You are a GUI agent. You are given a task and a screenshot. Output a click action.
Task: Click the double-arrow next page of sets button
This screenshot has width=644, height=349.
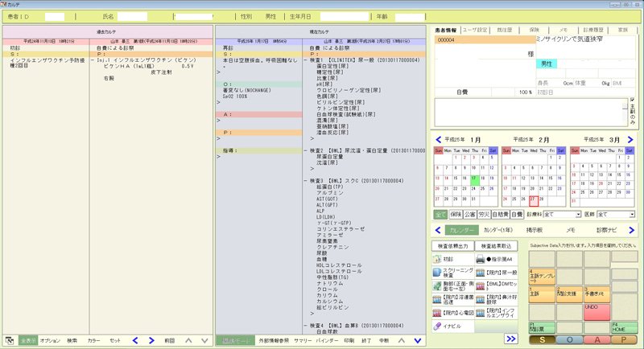coord(511,339)
